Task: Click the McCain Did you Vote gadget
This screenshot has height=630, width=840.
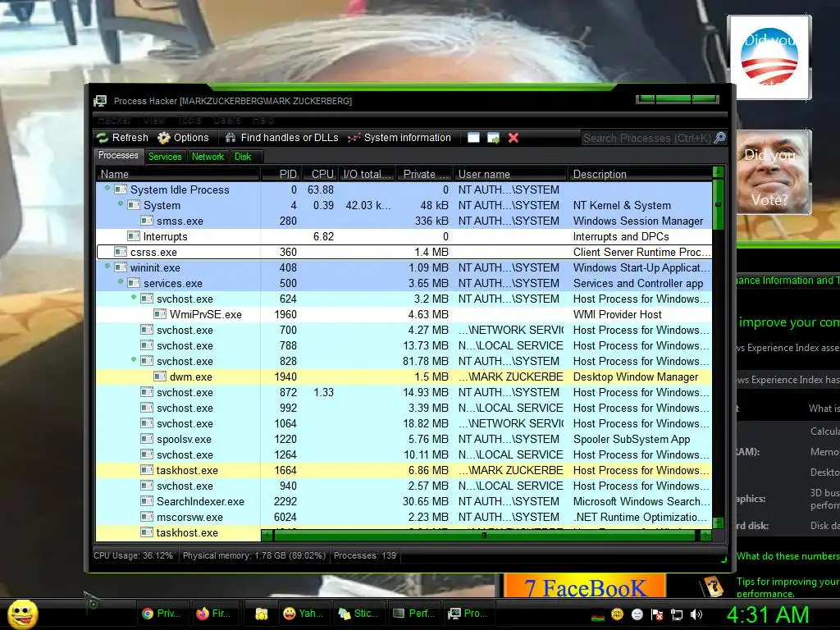Action: coord(774,172)
